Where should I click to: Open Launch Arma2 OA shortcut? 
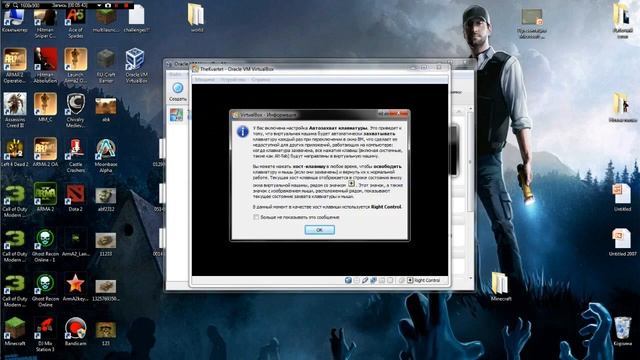tap(76, 65)
